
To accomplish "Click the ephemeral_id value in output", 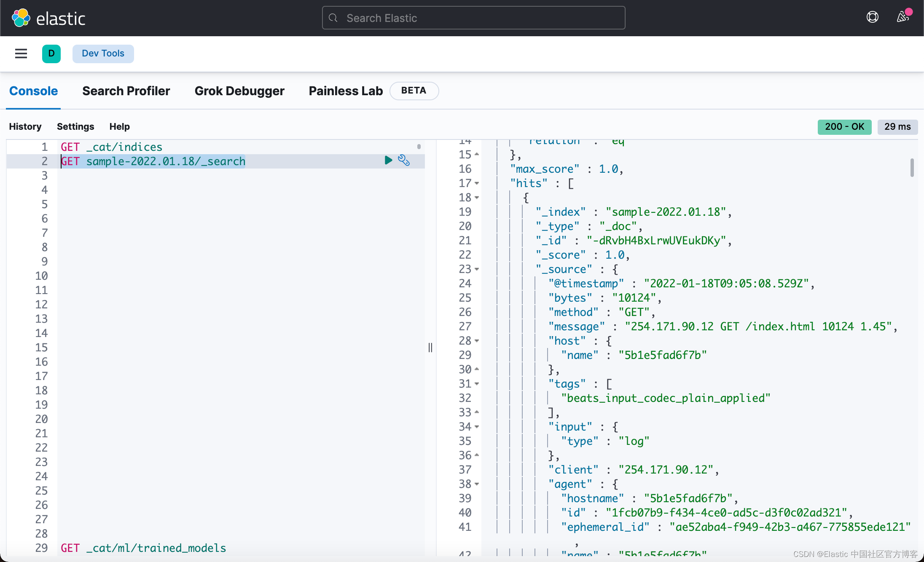I will click(790, 527).
